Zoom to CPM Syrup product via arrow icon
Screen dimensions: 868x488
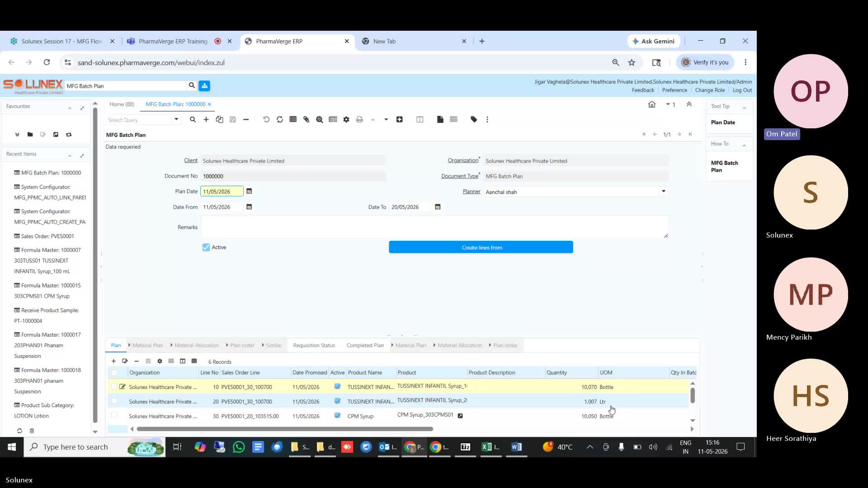460,416
